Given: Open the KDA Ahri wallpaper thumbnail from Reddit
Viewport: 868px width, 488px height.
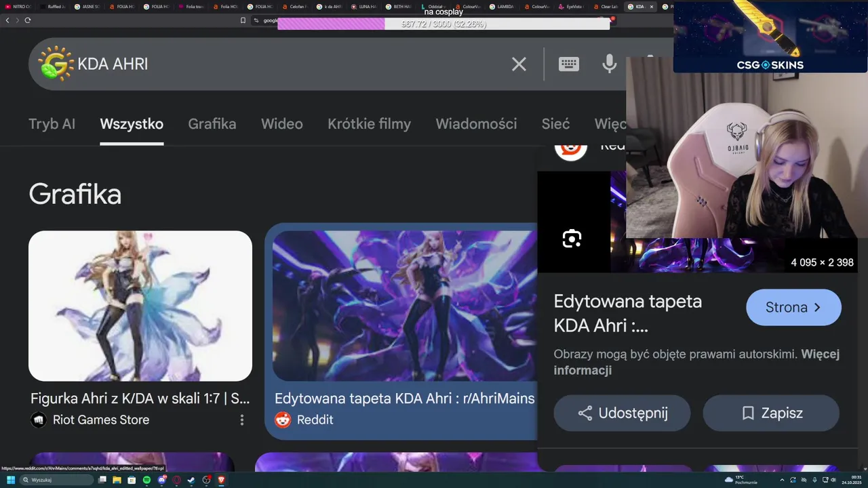Looking at the screenshot, I should 405,306.
